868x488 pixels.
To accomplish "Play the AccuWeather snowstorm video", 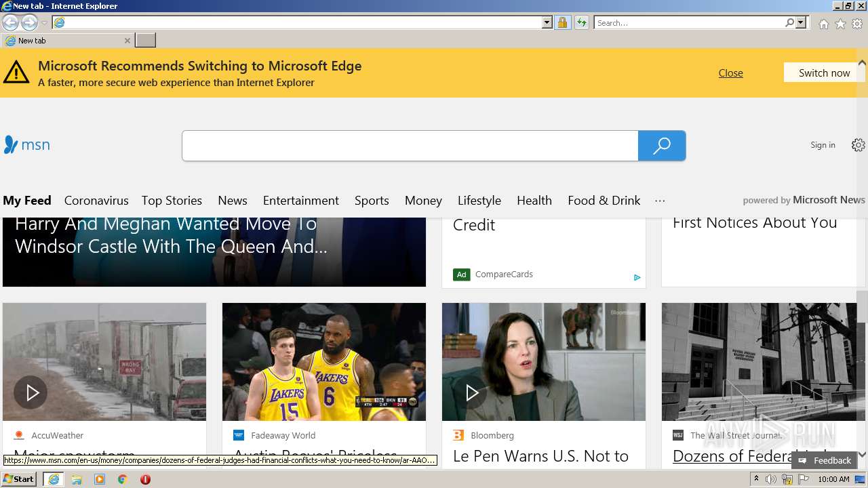I will pyautogui.click(x=31, y=392).
